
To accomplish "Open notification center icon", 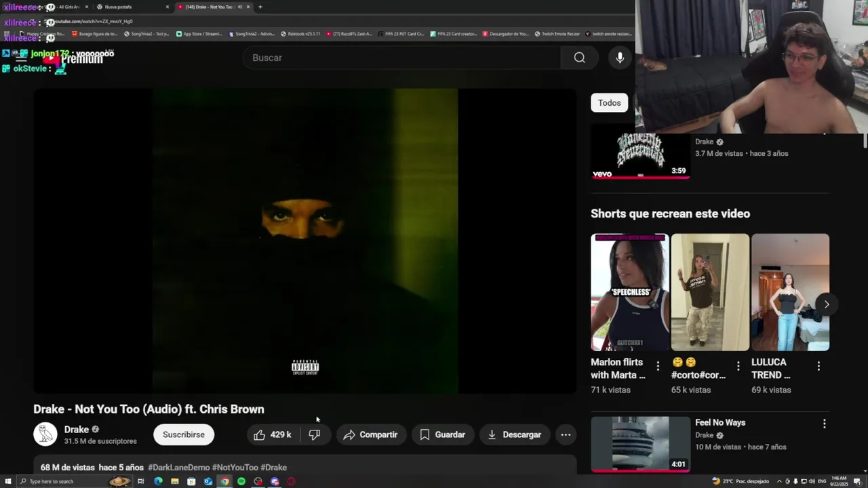I will [x=857, y=481].
